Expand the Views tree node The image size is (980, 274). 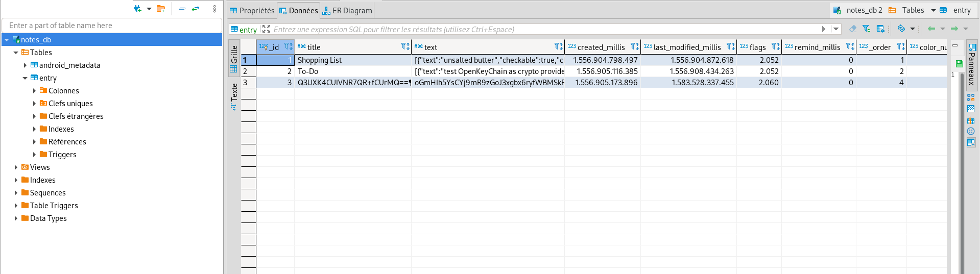[16, 167]
